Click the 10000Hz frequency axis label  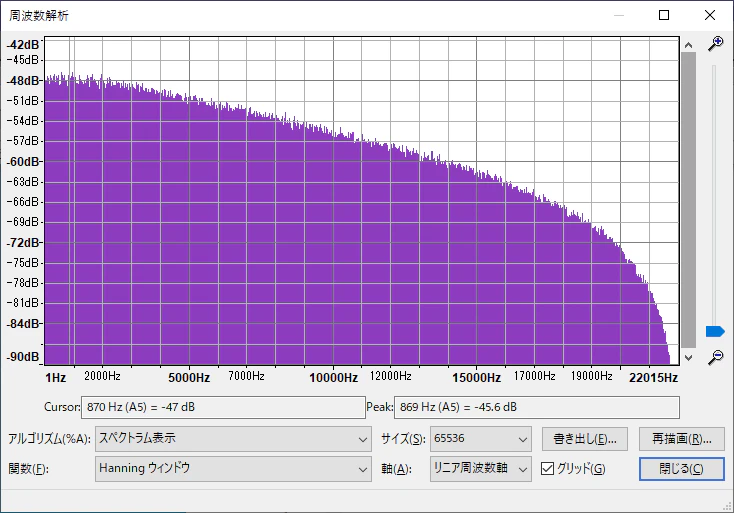click(x=333, y=378)
